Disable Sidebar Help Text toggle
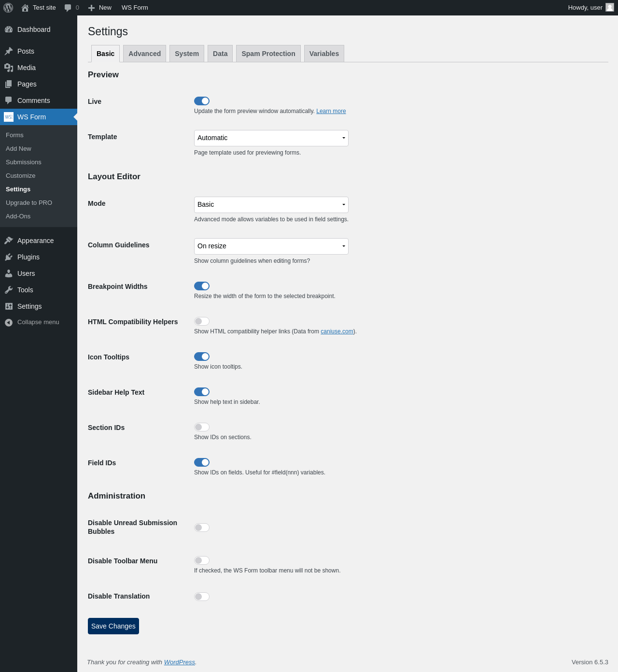The width and height of the screenshot is (618, 672). (202, 392)
